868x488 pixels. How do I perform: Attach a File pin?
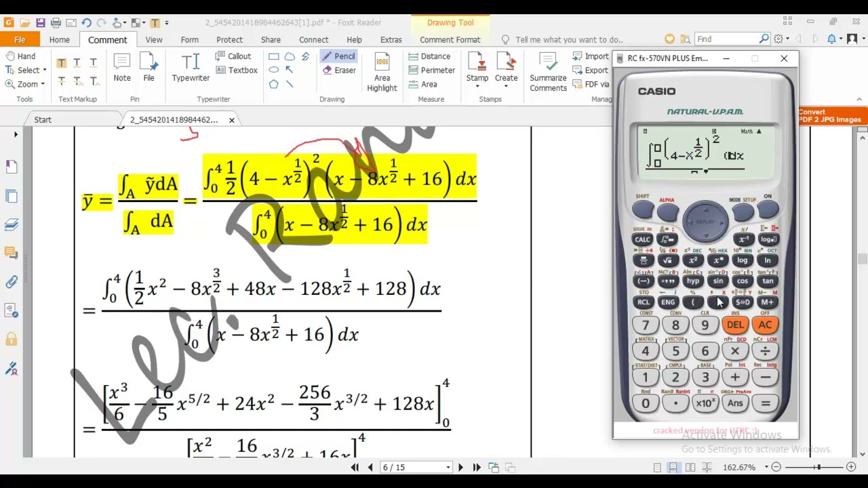149,67
